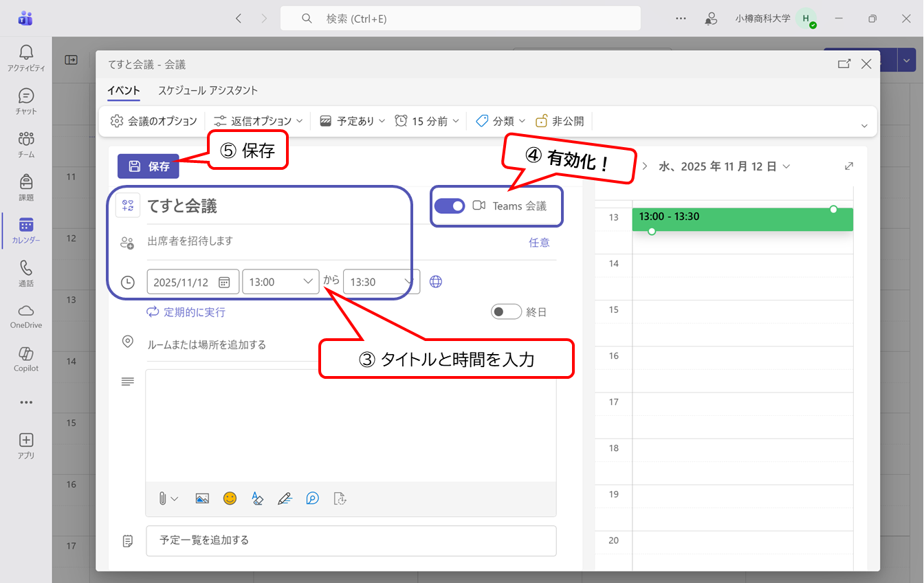
Task: Open the 返信オプション dropdown
Action: click(x=258, y=121)
